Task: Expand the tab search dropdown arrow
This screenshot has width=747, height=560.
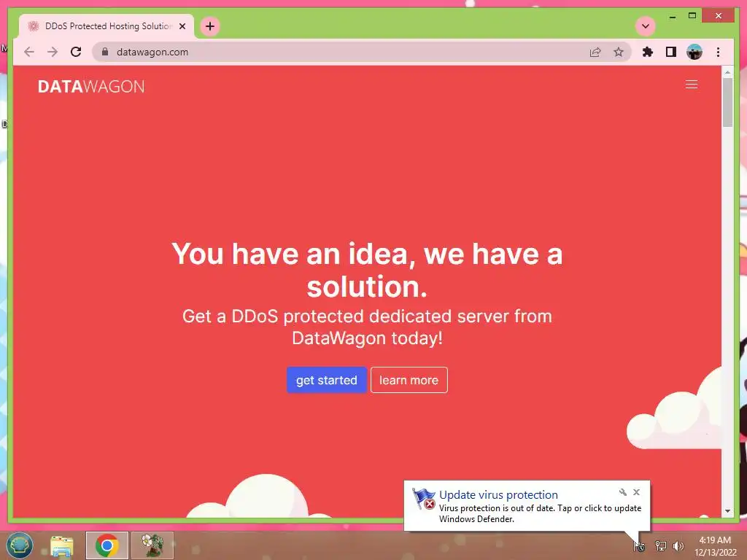Action: [x=646, y=26]
